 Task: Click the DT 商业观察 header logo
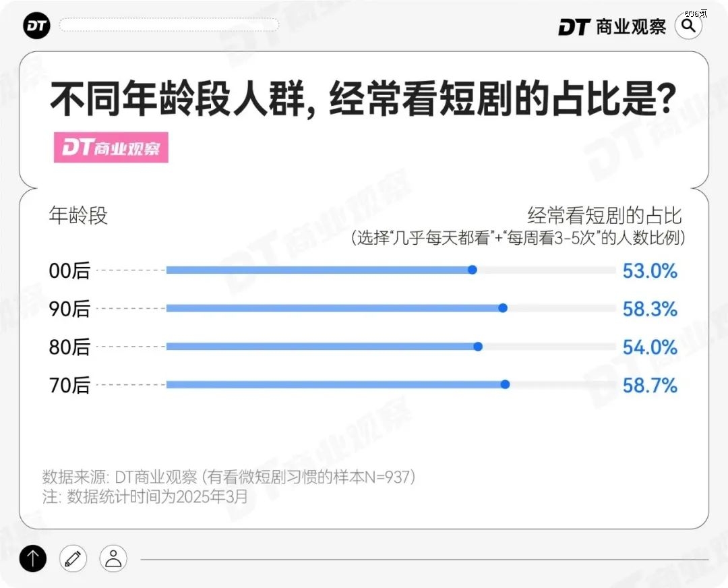tap(611, 26)
